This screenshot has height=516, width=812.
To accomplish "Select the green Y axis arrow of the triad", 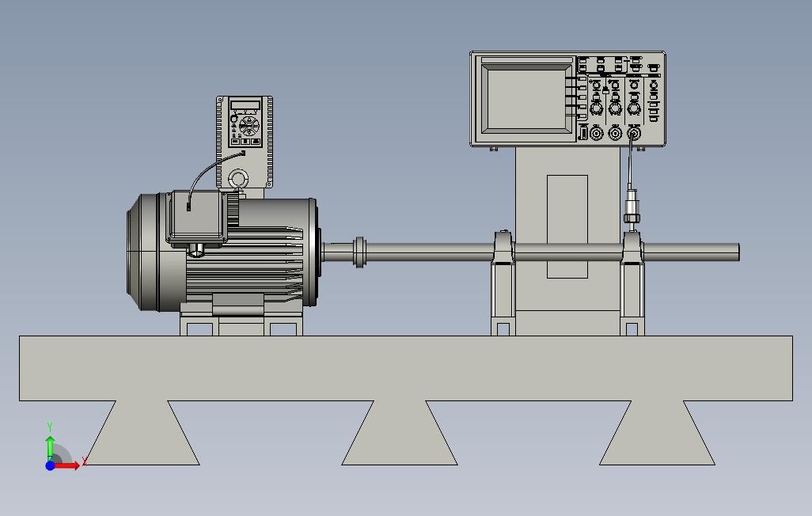I will coord(50,448).
